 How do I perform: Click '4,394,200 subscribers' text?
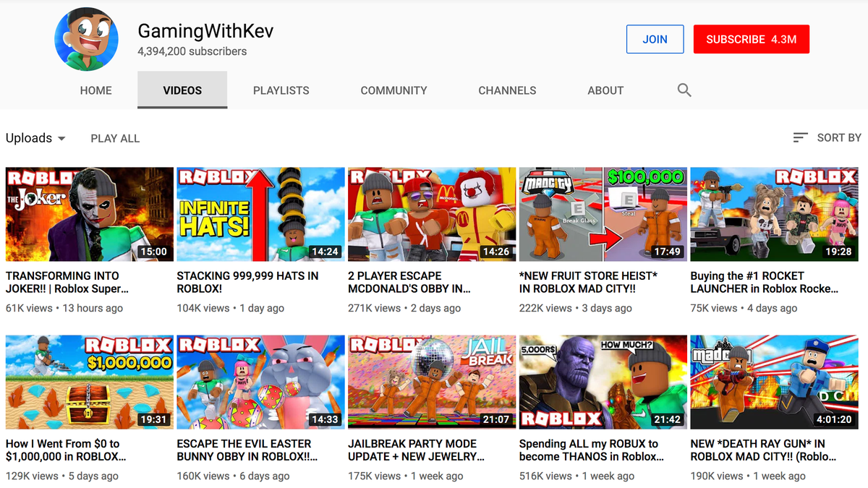pyautogui.click(x=192, y=51)
